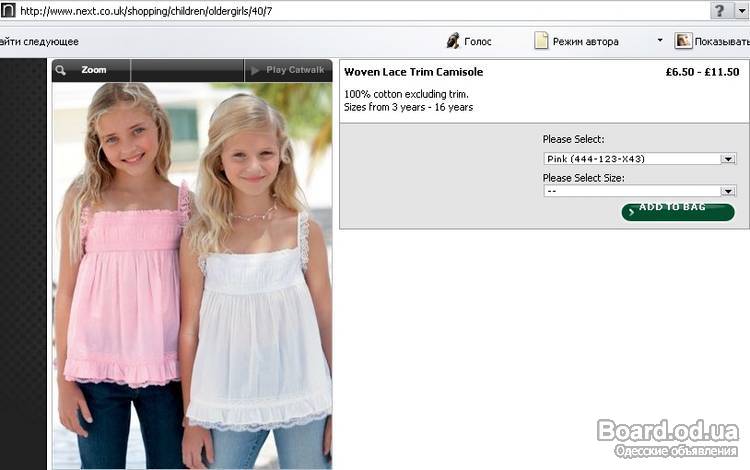Click the microphone icon next to Голос
The height and width of the screenshot is (470, 750).
[453, 41]
